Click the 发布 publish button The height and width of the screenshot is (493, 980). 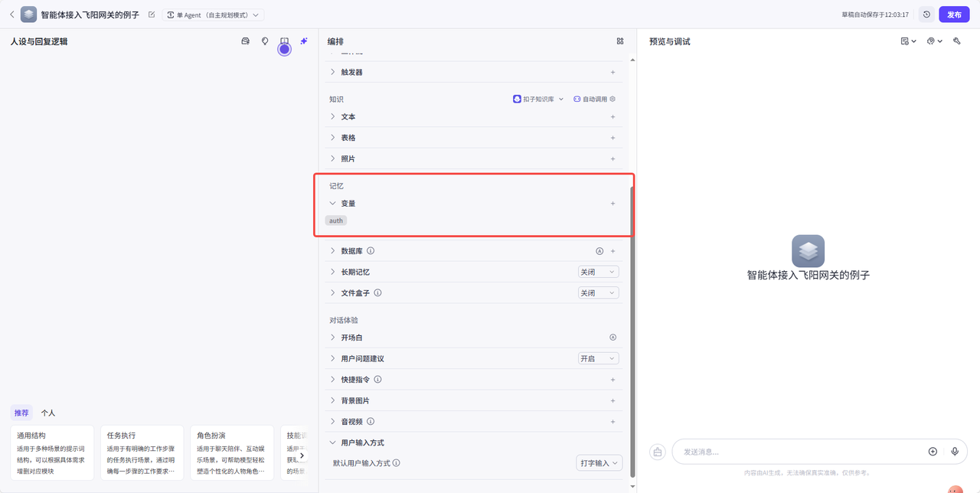[953, 14]
